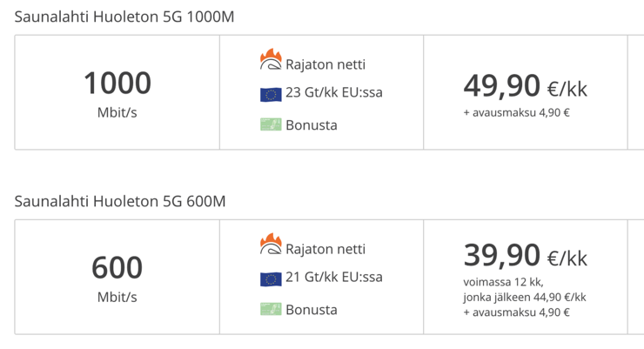Open the Saunalahti Huoleton 5G 1000M heading
Image resolution: width=644 pixels, height=349 pixels.
point(124,17)
